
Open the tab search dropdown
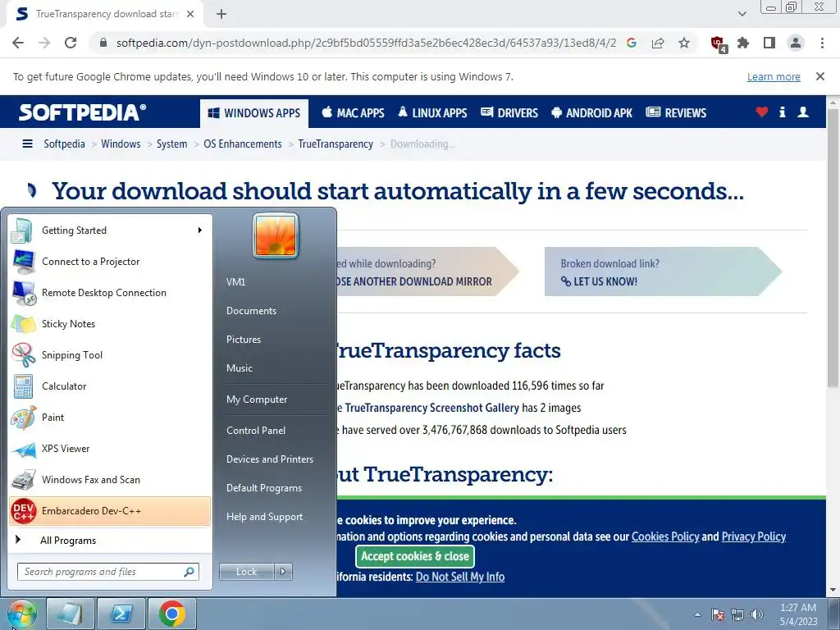(742, 14)
